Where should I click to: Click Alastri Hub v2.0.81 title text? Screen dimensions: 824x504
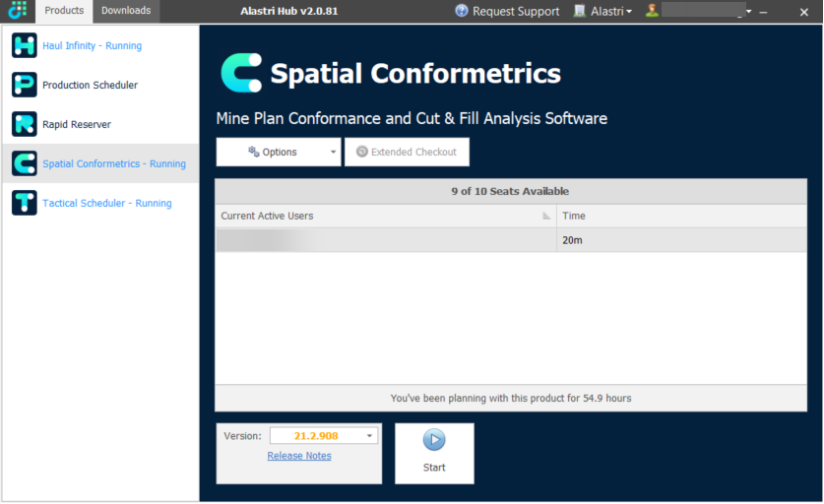point(289,11)
